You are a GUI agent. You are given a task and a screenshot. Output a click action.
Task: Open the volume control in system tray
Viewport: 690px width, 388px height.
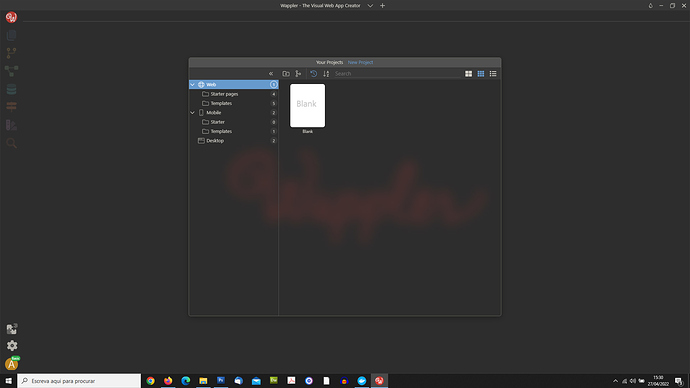(x=633, y=381)
